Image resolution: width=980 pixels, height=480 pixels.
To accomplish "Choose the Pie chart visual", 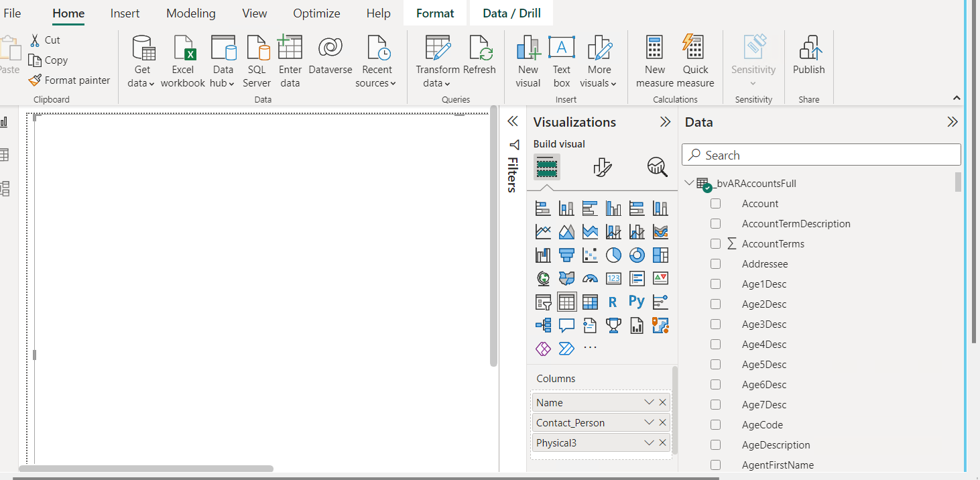I will (613, 255).
